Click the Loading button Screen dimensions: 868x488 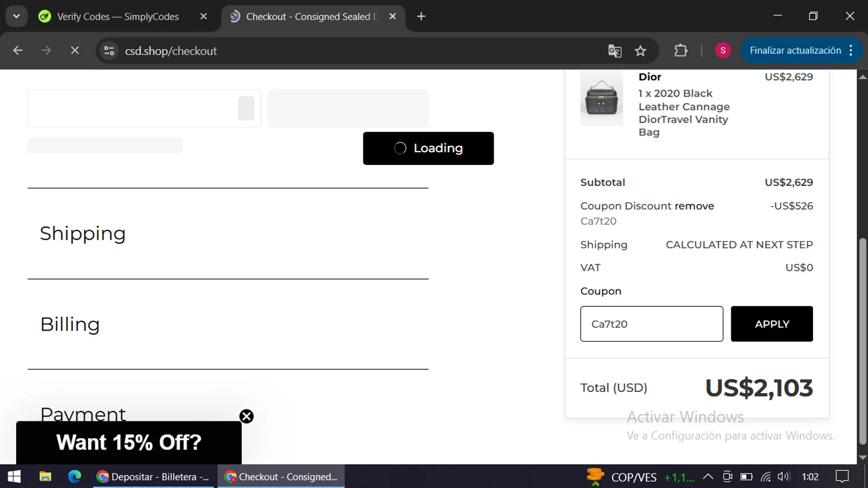point(428,148)
